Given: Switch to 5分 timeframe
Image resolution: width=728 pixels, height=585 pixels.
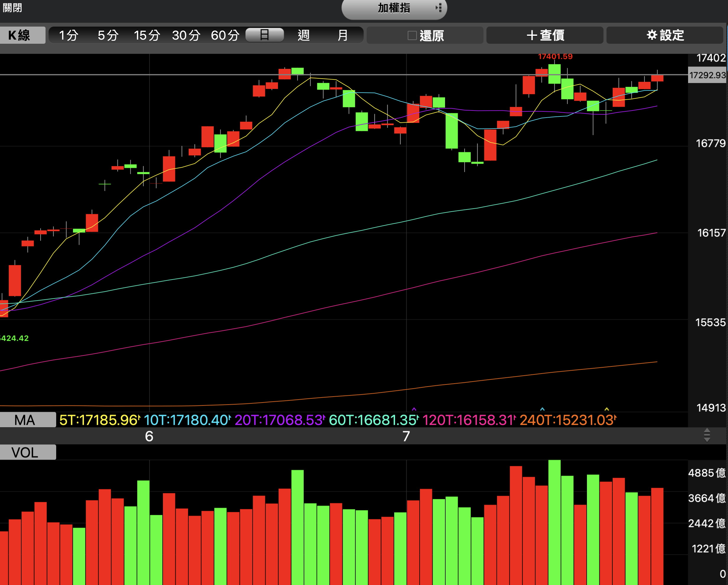Looking at the screenshot, I should click(x=108, y=35).
